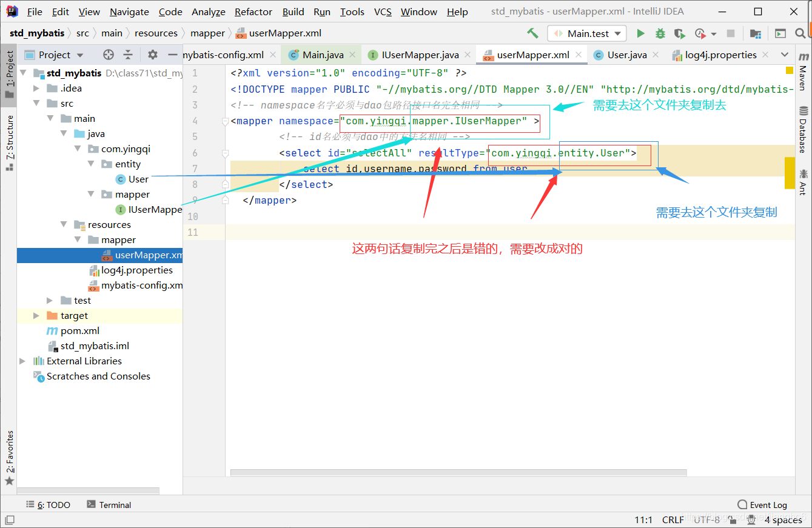The height and width of the screenshot is (528, 812).
Task: Toggle the TODO tool window
Action: tap(49, 504)
